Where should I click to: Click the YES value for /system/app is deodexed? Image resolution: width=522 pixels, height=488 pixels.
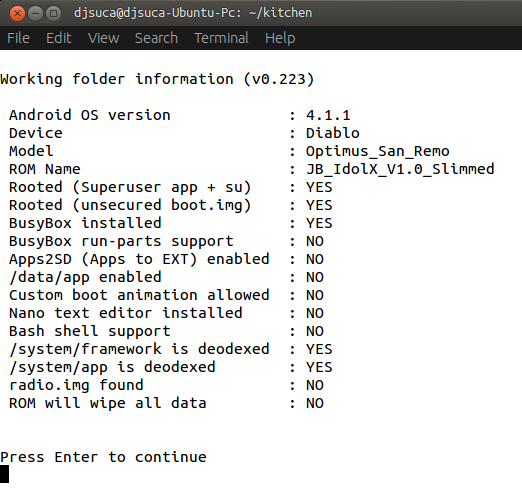click(x=319, y=367)
